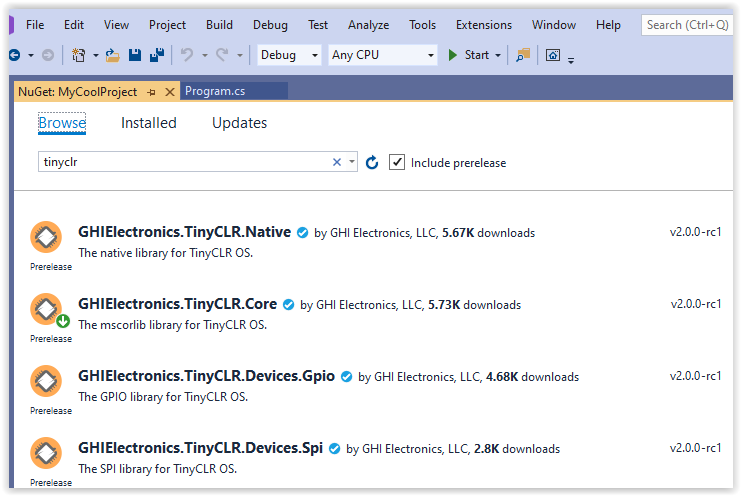Screen dimensions: 741x496
Task: Click the GHIElectronics.TinyCLR.Native package icon
Action: 46,237
